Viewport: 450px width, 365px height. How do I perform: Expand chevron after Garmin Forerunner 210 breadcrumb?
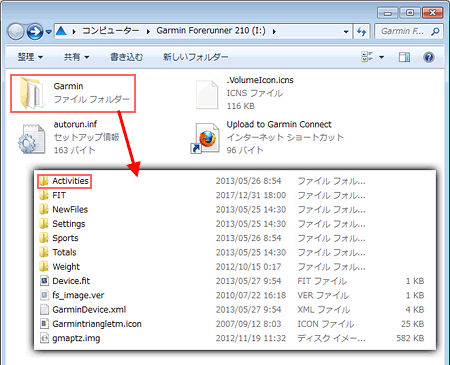click(x=274, y=31)
